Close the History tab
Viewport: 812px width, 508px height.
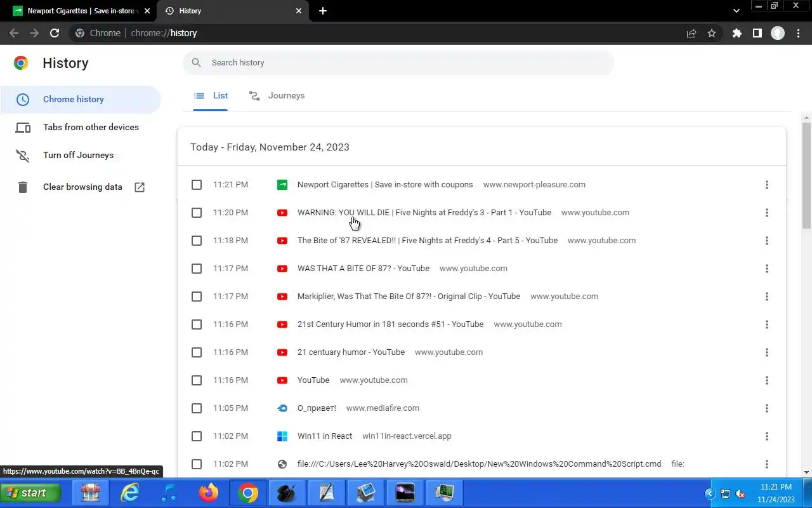click(299, 11)
